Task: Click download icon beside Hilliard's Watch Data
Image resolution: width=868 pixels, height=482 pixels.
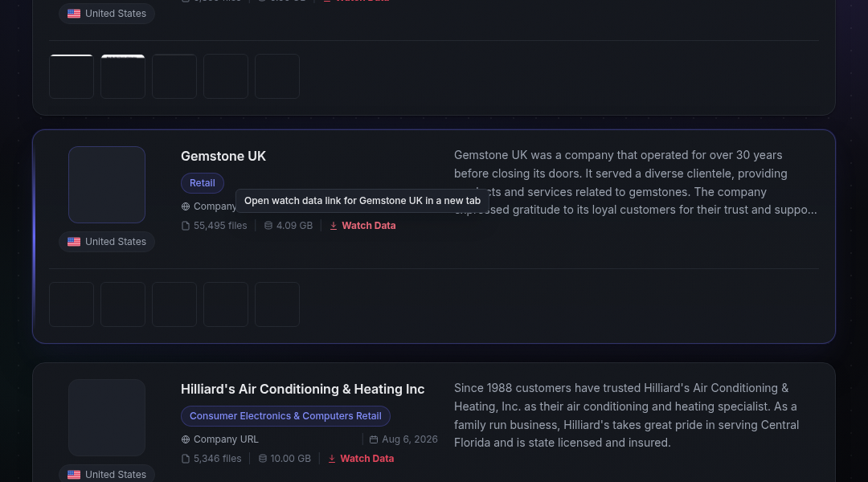Action: click(332, 459)
